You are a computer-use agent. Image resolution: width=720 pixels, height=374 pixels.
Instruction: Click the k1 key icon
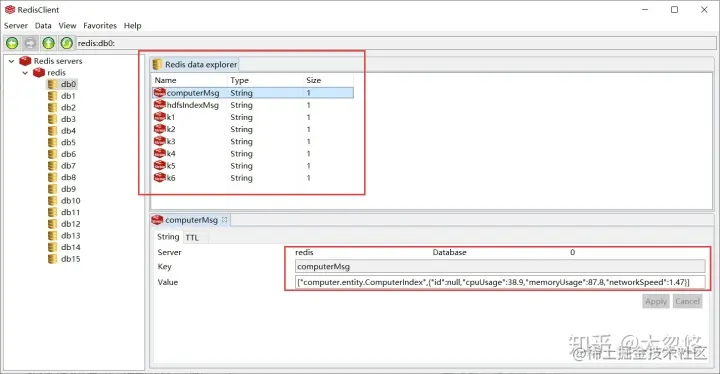coord(159,117)
